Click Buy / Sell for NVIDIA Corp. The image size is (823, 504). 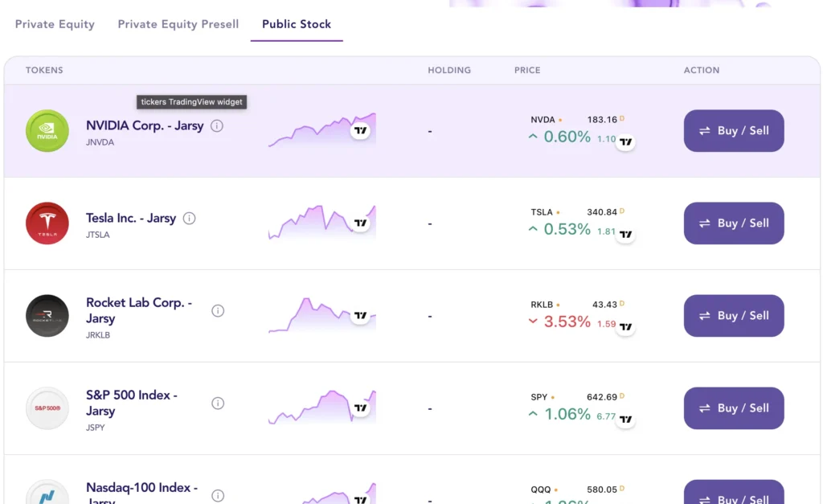[x=734, y=131]
